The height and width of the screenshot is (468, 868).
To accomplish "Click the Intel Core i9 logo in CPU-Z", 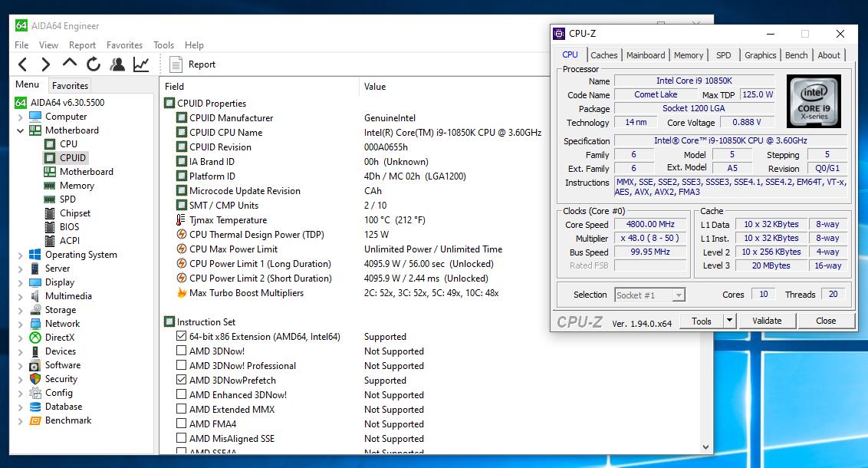I will (814, 101).
